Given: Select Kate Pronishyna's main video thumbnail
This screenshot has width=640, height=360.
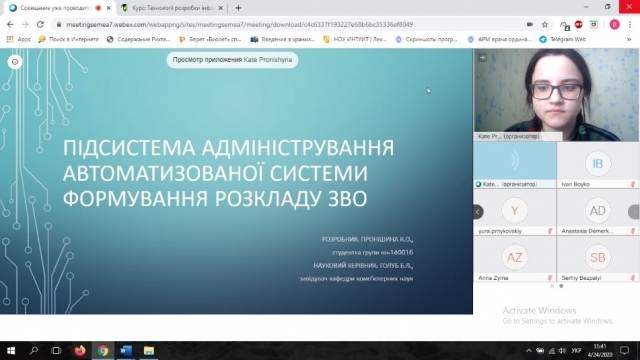Looking at the screenshot, I should click(x=556, y=95).
